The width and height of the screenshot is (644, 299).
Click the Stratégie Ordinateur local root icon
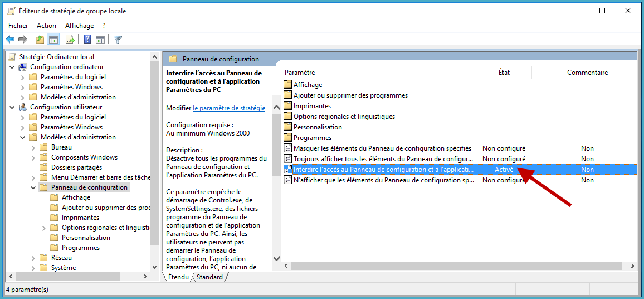13,57
